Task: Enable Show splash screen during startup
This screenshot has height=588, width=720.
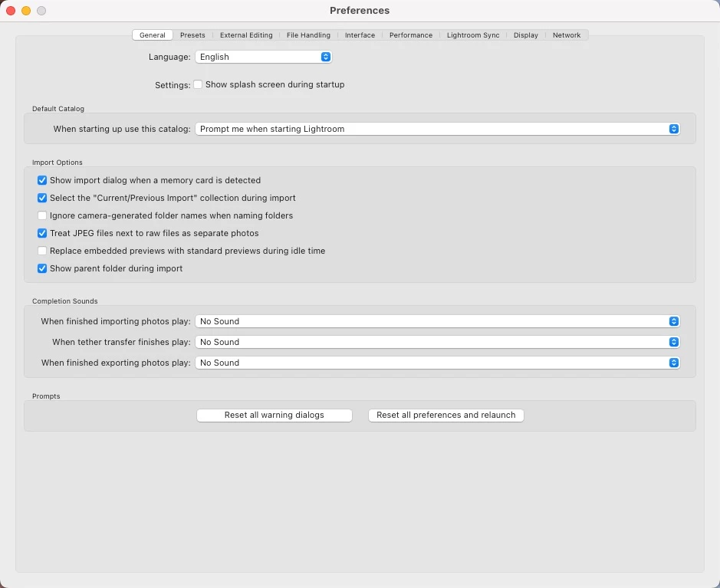Action: tap(198, 84)
